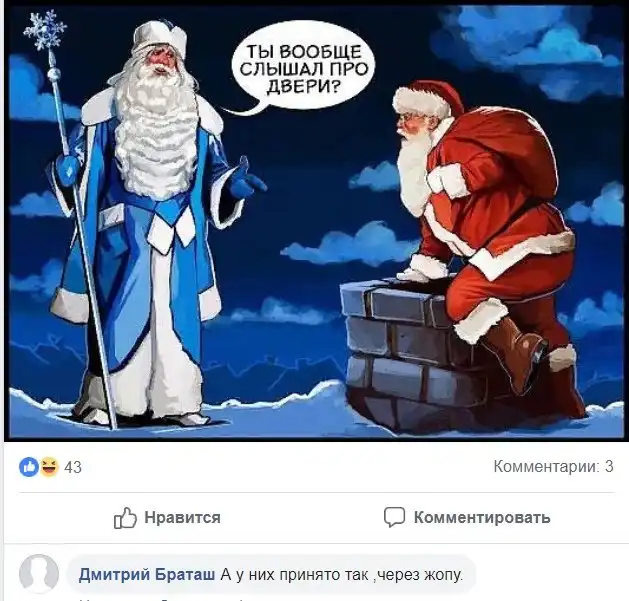Click the speech bubble icon beside Комментировать
Screen dimensions: 629x601
pyautogui.click(x=394, y=517)
